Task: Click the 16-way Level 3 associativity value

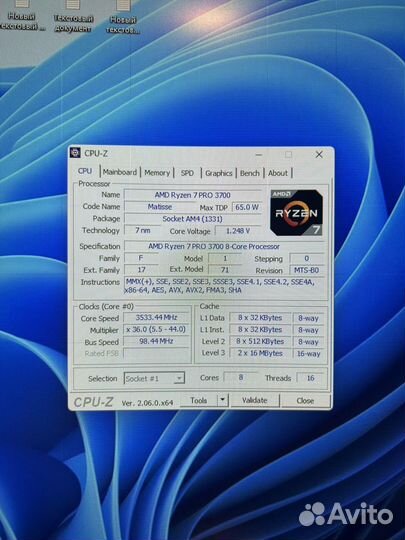Action: 309,353
